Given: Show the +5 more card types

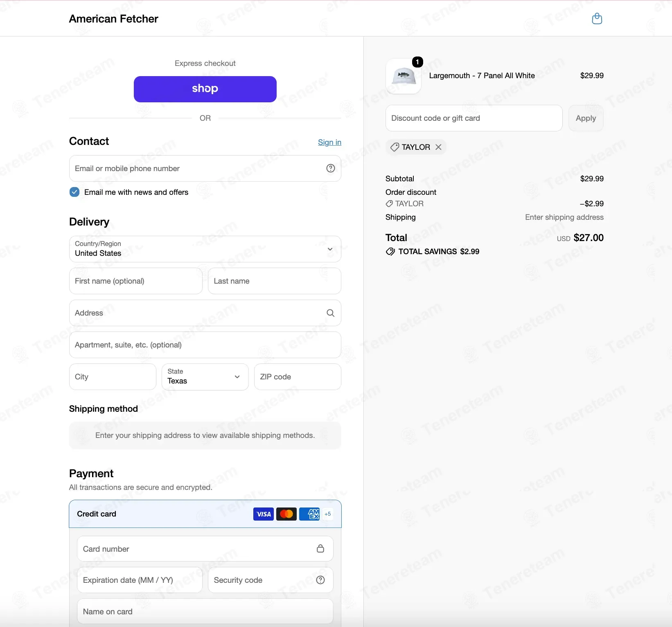Looking at the screenshot, I should point(328,514).
